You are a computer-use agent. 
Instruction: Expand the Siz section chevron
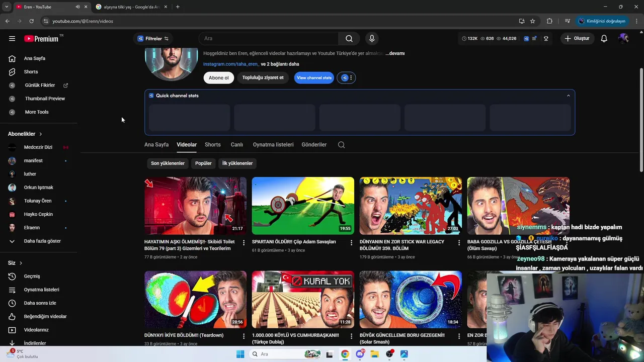click(21, 263)
